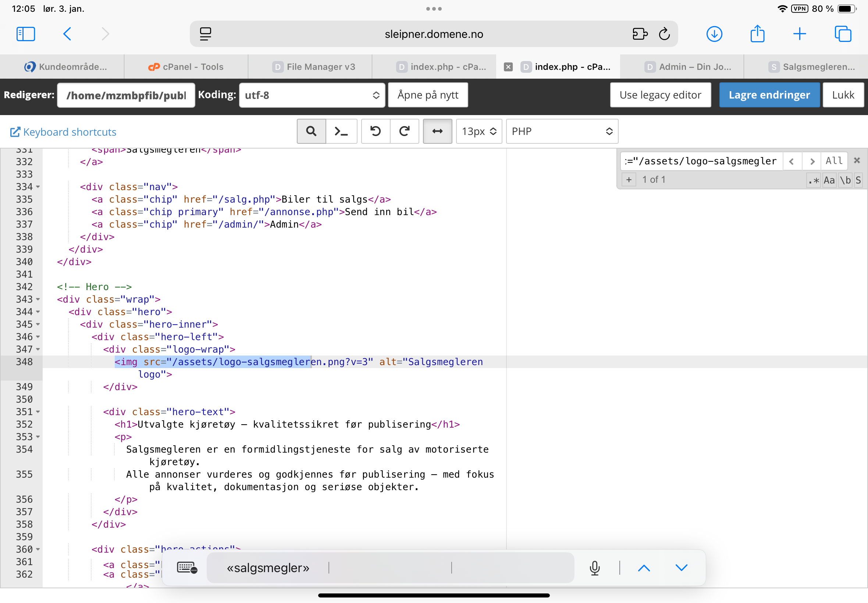
Task: Show the Safari sidebar icon
Action: [26, 34]
